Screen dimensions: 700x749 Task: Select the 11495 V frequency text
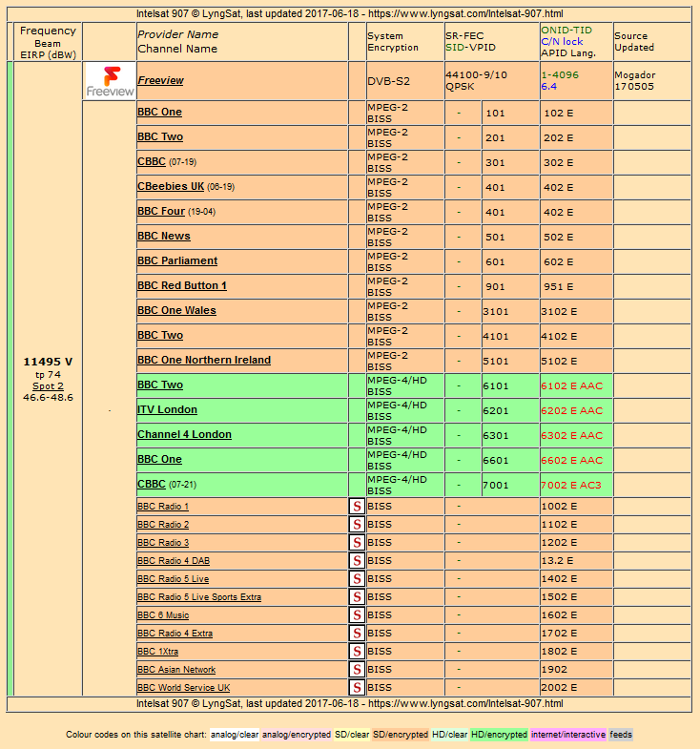click(x=48, y=362)
